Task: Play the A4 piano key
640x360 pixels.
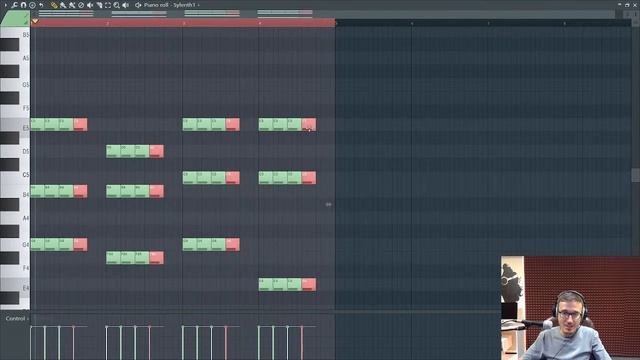Action: click(x=24, y=218)
